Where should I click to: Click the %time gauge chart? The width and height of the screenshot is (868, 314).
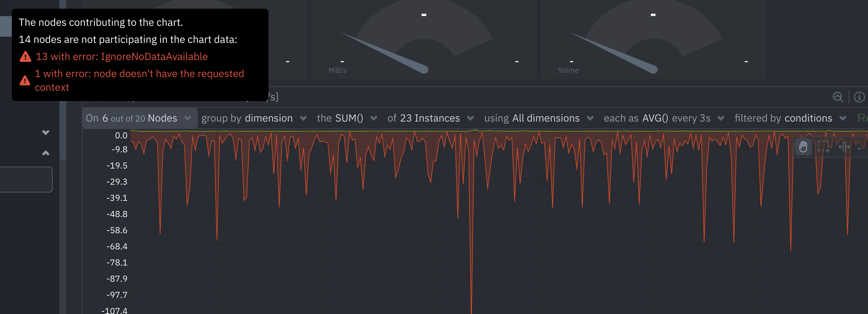click(653, 40)
